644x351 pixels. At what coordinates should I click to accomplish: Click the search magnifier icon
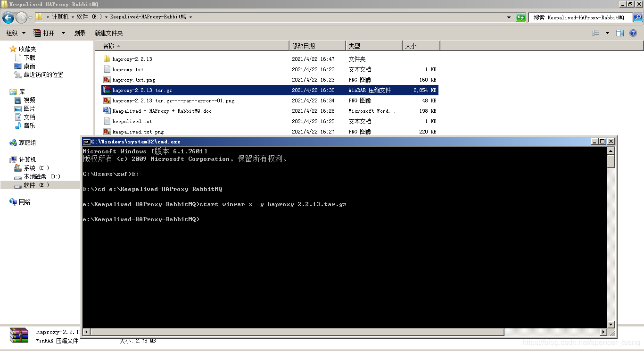(637, 17)
